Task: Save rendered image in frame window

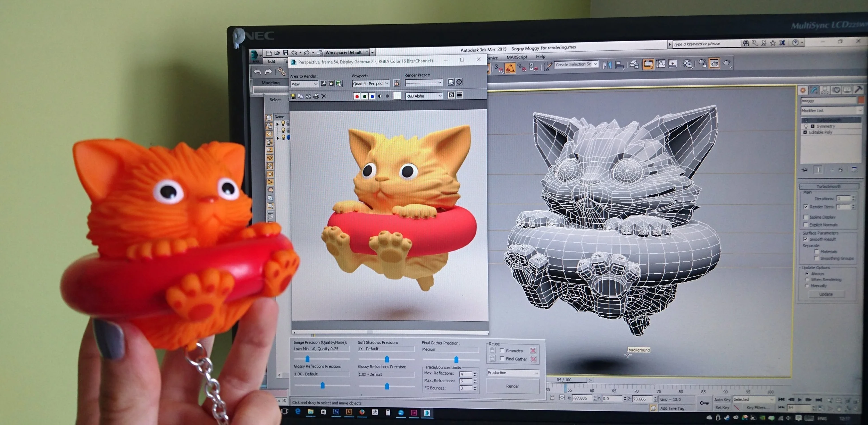Action: (293, 96)
